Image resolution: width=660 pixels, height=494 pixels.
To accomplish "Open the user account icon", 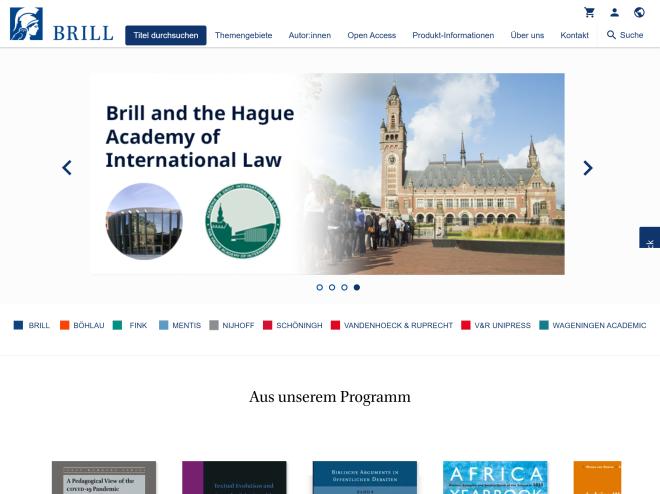I will [615, 12].
